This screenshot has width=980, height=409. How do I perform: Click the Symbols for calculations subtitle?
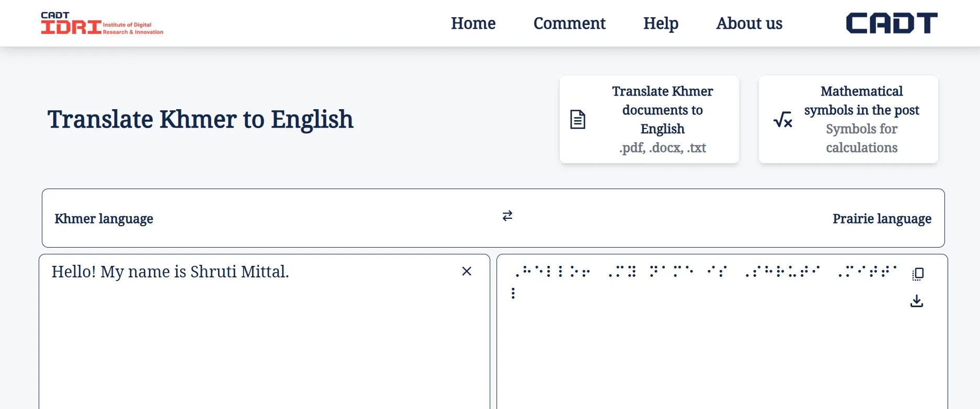(x=861, y=138)
